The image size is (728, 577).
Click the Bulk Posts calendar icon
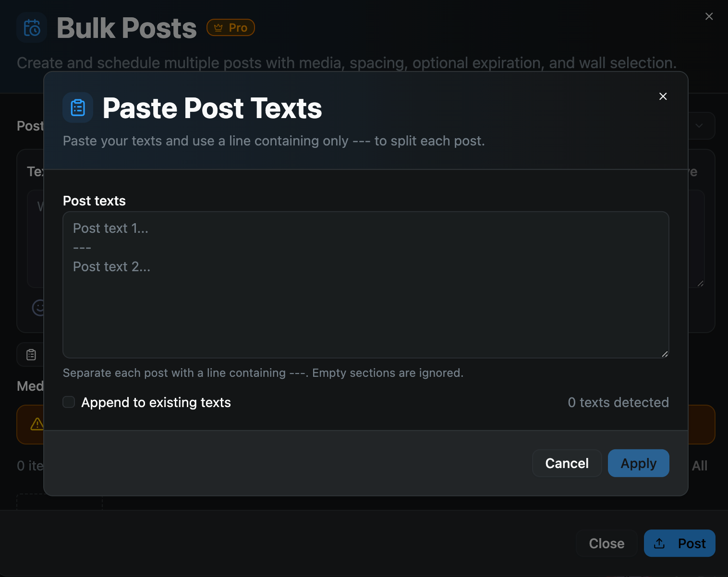click(x=32, y=27)
